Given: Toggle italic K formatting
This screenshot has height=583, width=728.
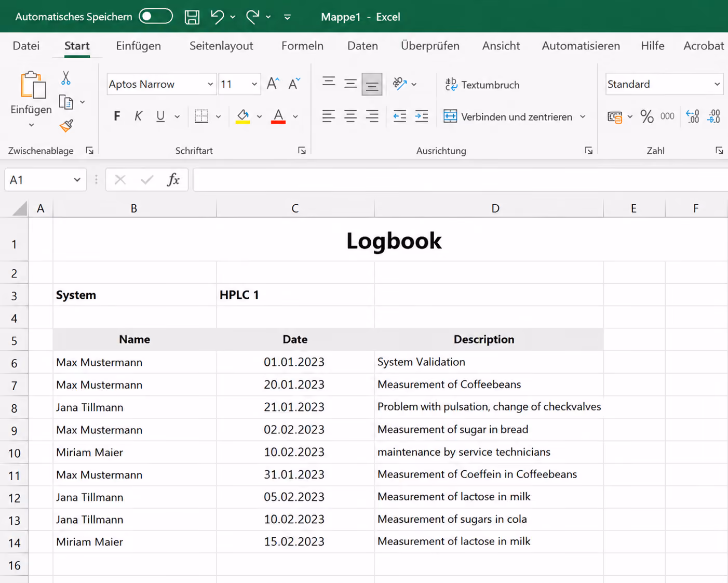Looking at the screenshot, I should click(x=138, y=116).
